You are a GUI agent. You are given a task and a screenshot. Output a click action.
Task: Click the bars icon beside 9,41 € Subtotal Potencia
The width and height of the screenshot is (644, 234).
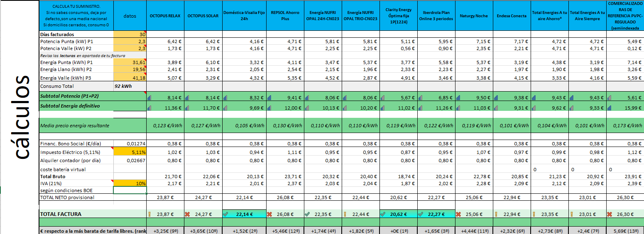point(269,98)
